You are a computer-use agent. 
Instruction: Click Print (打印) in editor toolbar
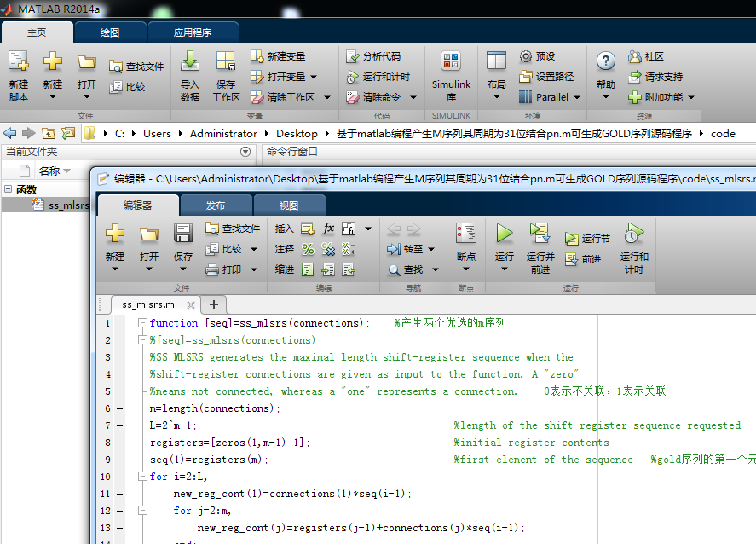pyautogui.click(x=223, y=269)
